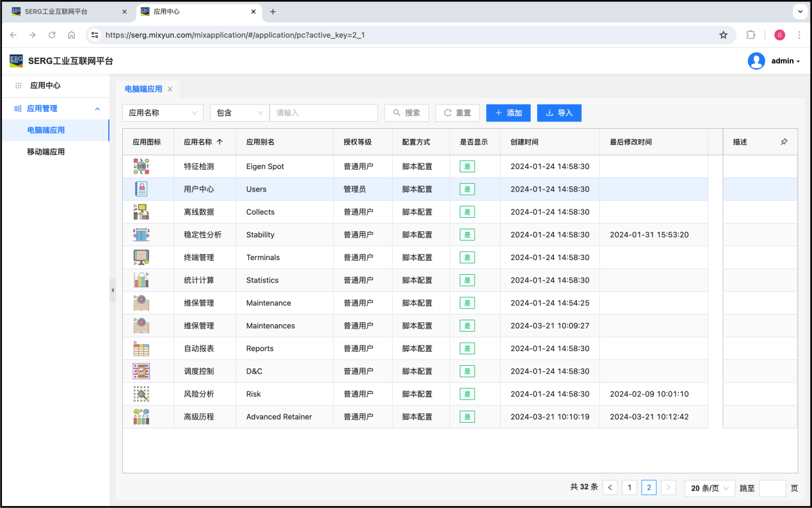Click the 导入 import button
This screenshot has height=508, width=812.
click(x=559, y=113)
